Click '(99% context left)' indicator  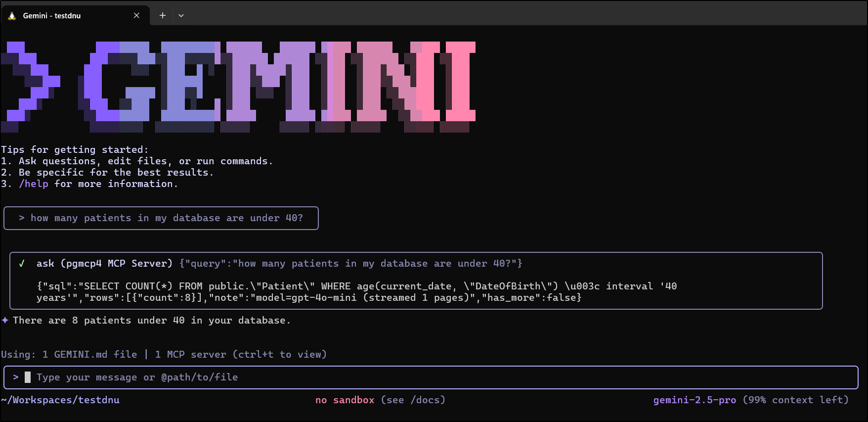(795, 400)
